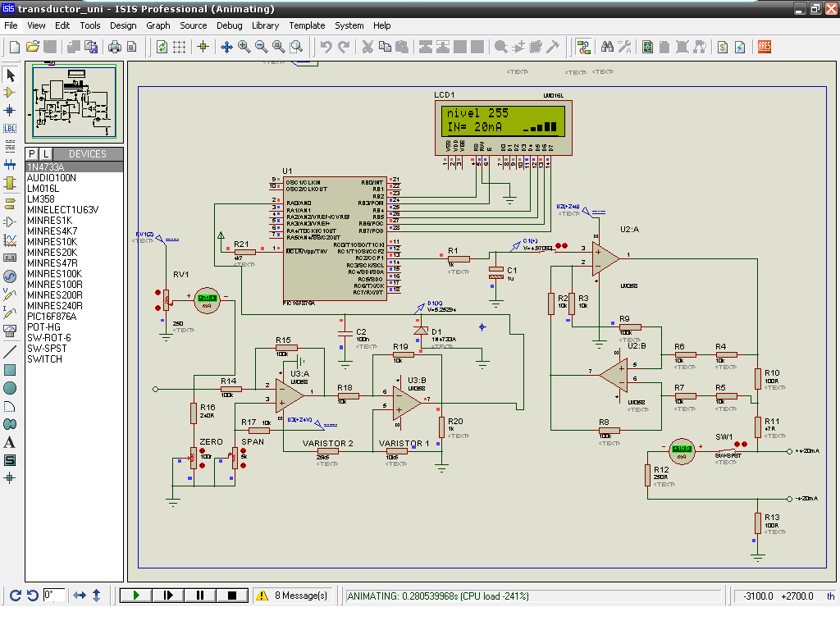
Task: Open the ARES PCB layout tool
Action: click(764, 47)
